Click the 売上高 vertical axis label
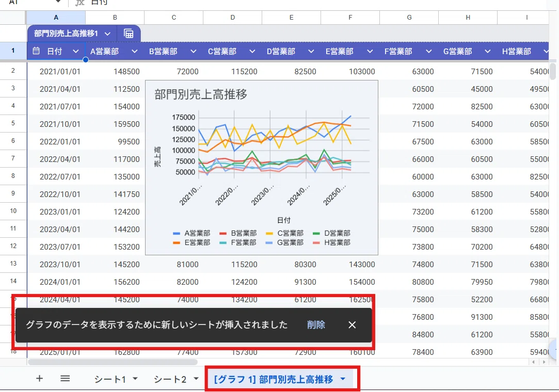This screenshot has width=559, height=392. 157,157
